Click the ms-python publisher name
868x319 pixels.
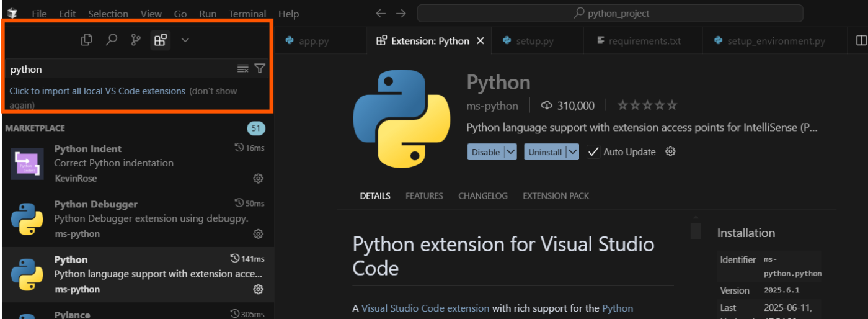492,106
